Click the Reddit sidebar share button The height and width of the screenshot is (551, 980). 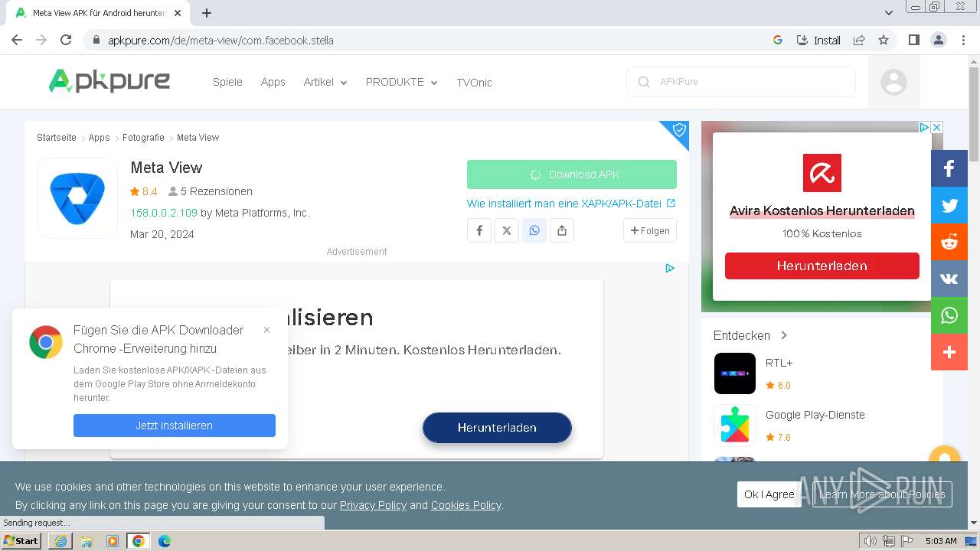point(949,242)
